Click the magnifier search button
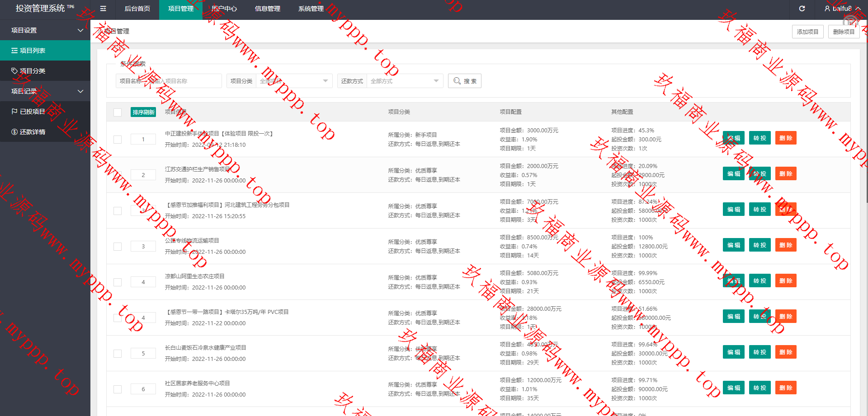868x416 pixels. [464, 81]
